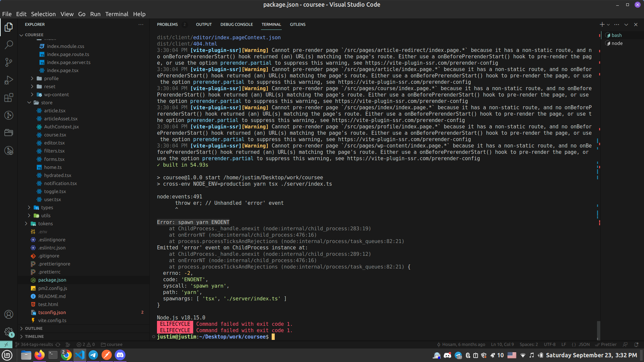Click the terminal vertical scrollbar thumb
644x362 pixels.
tap(598, 330)
